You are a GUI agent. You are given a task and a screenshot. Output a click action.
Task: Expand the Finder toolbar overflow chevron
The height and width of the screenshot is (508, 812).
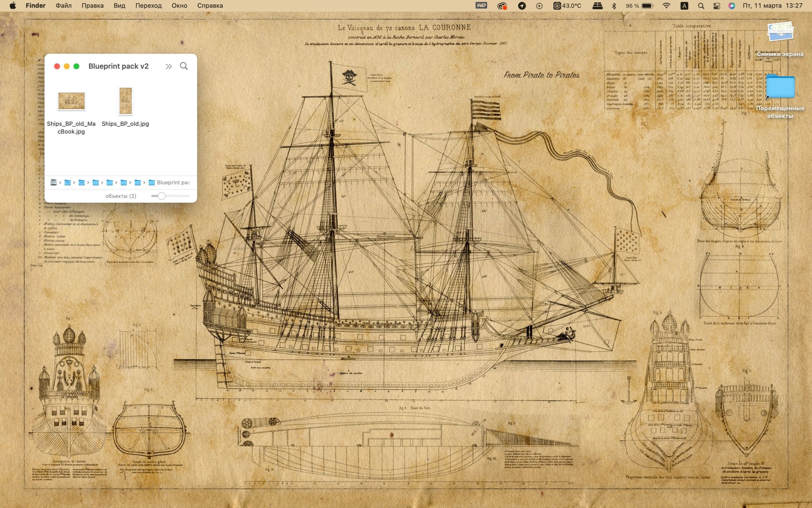169,66
